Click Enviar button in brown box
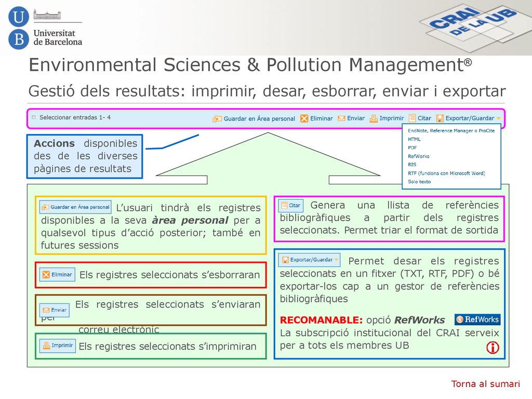532x399 pixels. (x=55, y=310)
